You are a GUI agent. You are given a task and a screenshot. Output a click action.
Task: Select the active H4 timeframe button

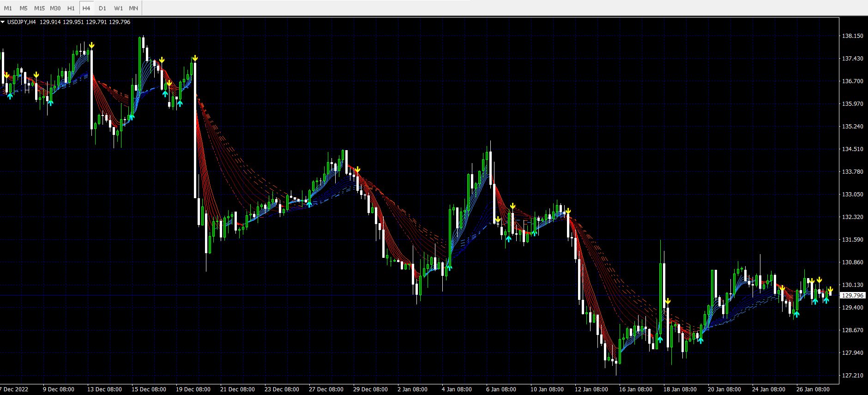coord(86,8)
